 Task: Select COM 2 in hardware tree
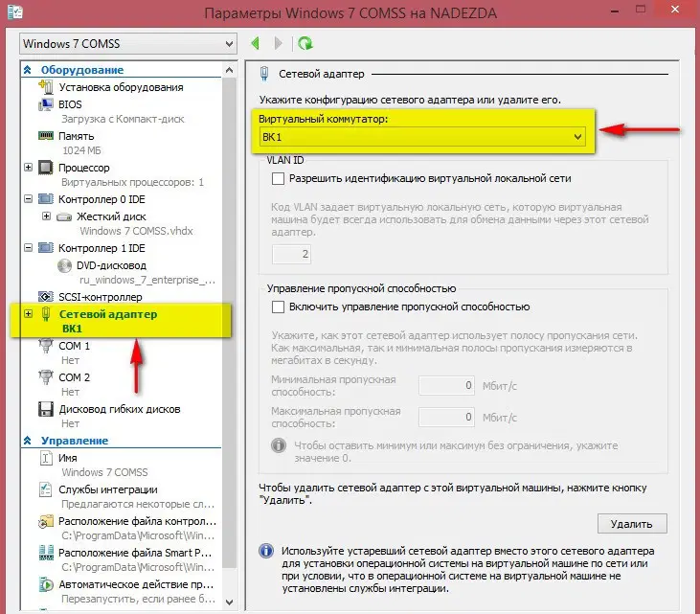74,377
